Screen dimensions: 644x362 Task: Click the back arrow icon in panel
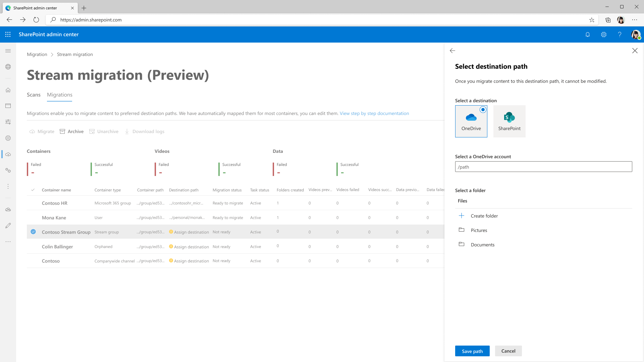452,50
